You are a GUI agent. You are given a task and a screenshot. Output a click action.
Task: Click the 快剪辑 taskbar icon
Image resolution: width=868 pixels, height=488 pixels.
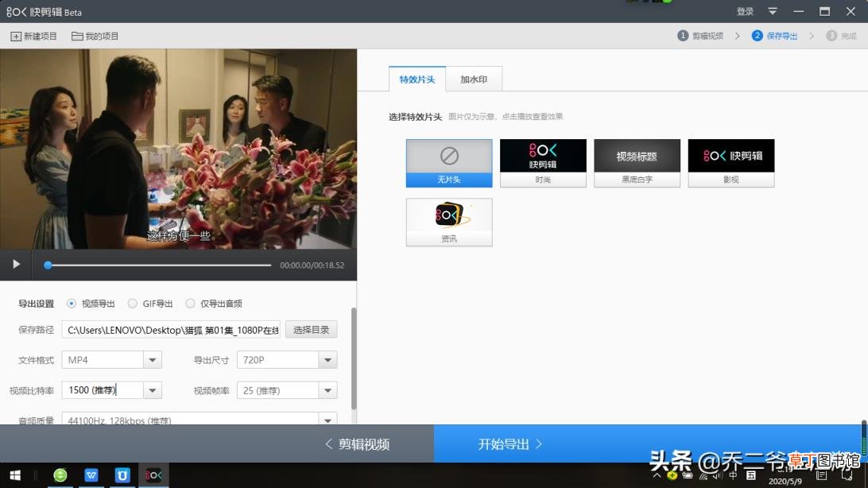(153, 474)
